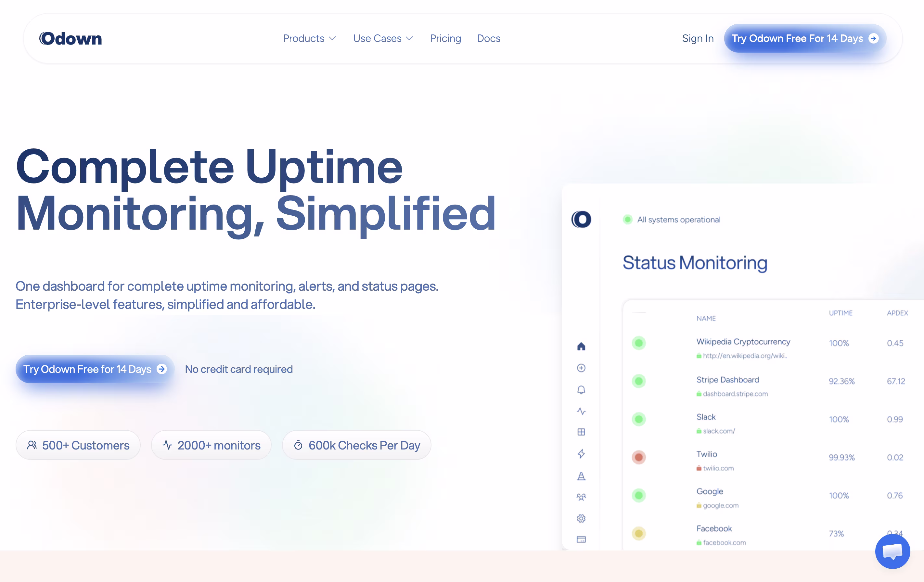Click the green status dot for Wikipedia Cryptocurrency
Viewport: 924px width, 582px height.
(639, 343)
